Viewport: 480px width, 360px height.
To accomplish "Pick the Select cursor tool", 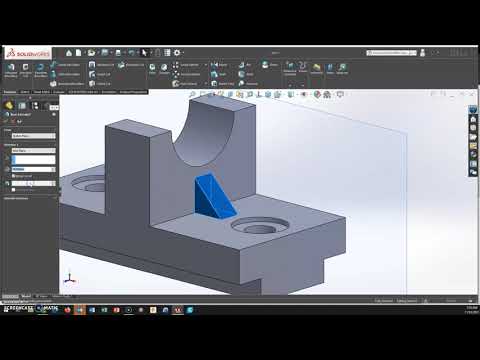I will [144, 53].
